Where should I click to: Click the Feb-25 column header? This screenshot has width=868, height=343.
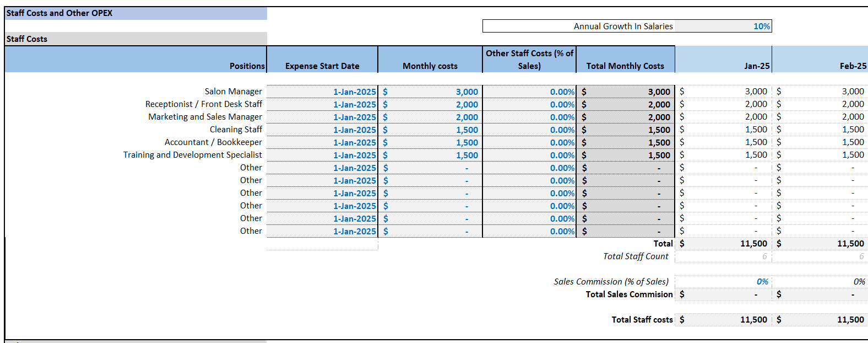(820, 60)
